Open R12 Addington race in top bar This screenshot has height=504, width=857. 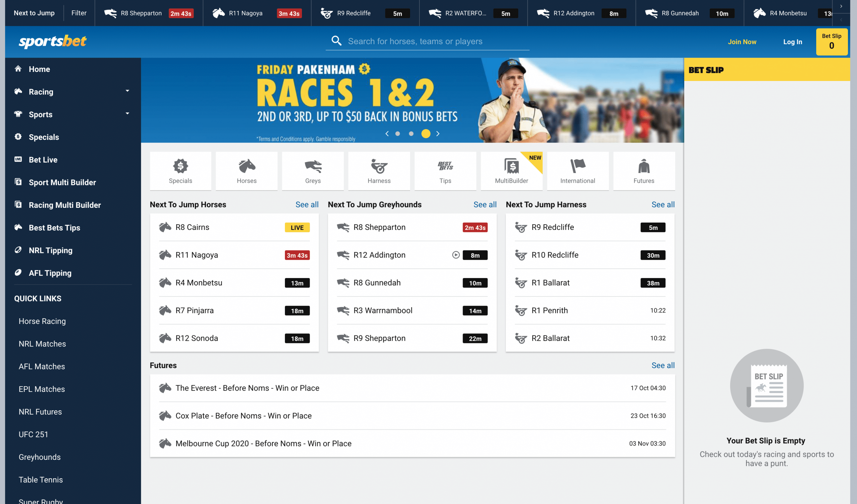click(581, 13)
